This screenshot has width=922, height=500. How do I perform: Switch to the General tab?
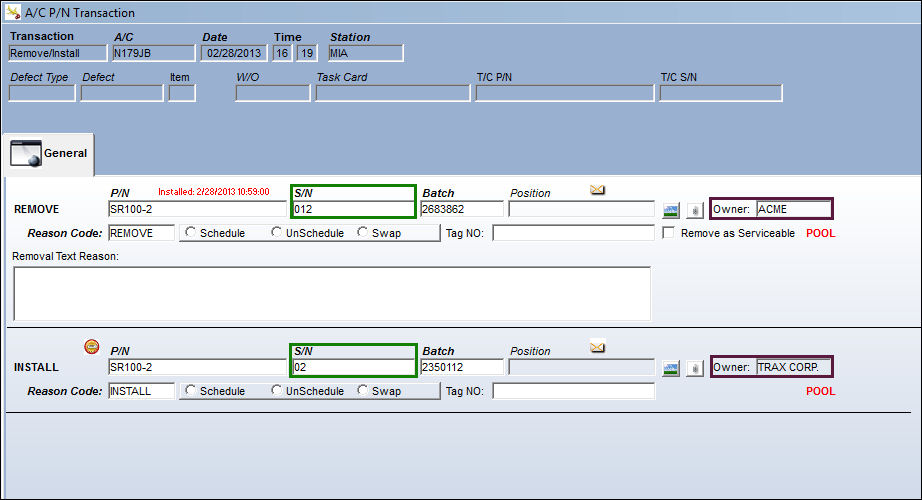coord(49,154)
